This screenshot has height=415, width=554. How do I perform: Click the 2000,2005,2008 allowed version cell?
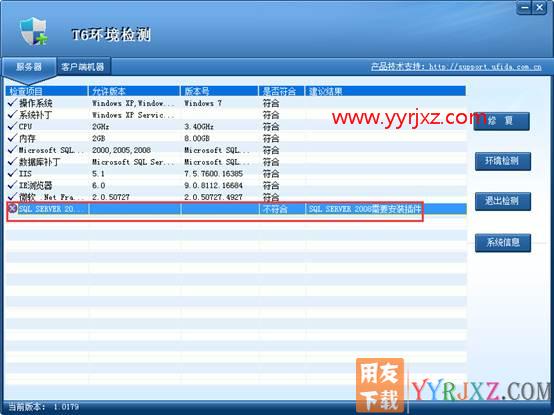pyautogui.click(x=122, y=150)
